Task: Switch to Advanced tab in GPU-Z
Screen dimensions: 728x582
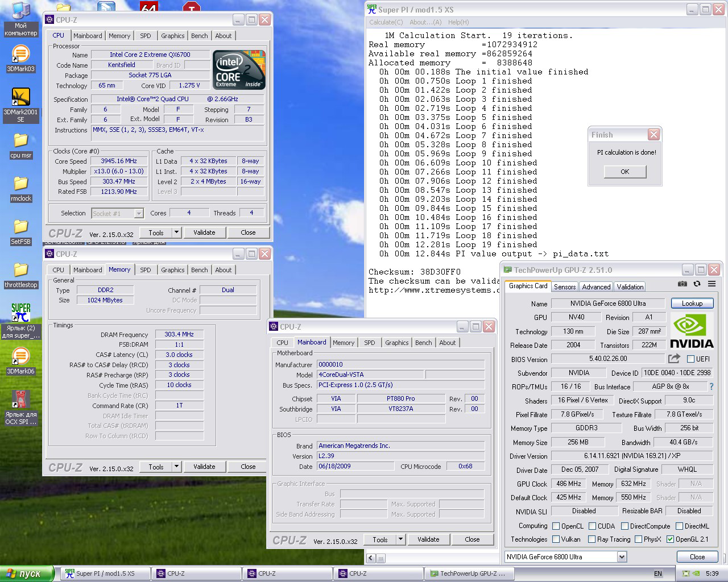Action: (x=596, y=287)
